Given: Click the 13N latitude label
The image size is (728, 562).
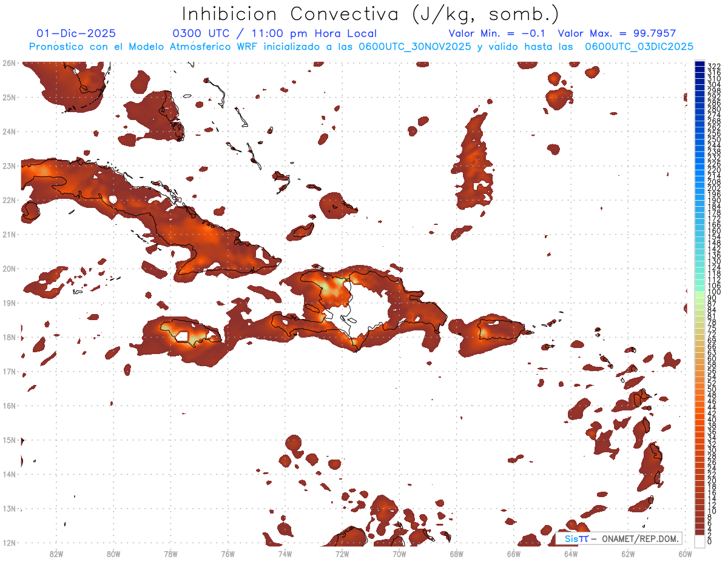Looking at the screenshot, I should tap(8, 508).
